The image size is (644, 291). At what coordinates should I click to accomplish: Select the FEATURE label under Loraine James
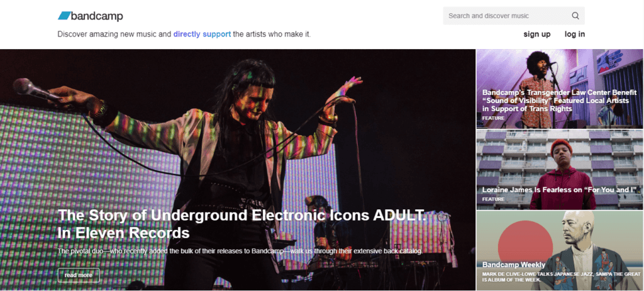coord(493,199)
